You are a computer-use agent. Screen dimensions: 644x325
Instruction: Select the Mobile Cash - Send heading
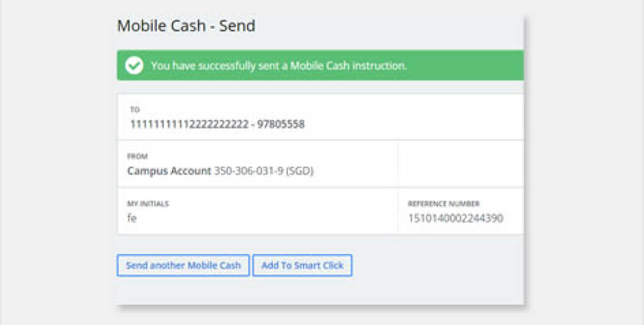click(186, 25)
